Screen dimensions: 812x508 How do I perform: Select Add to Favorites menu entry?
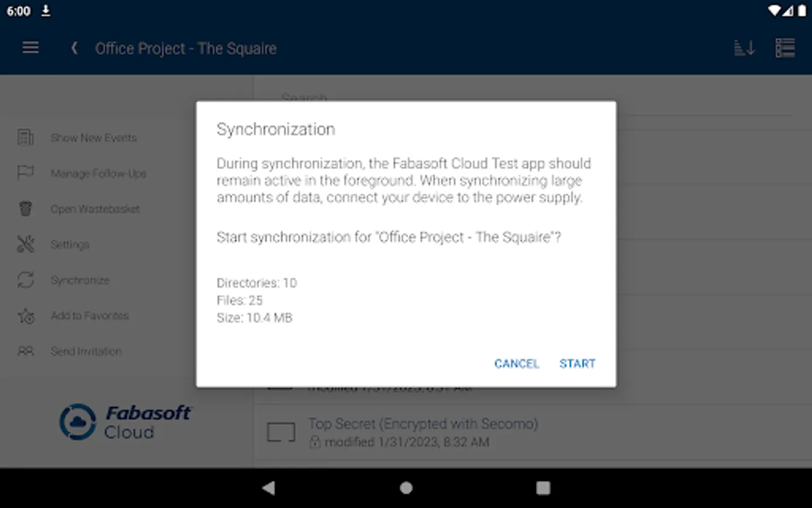coord(90,316)
